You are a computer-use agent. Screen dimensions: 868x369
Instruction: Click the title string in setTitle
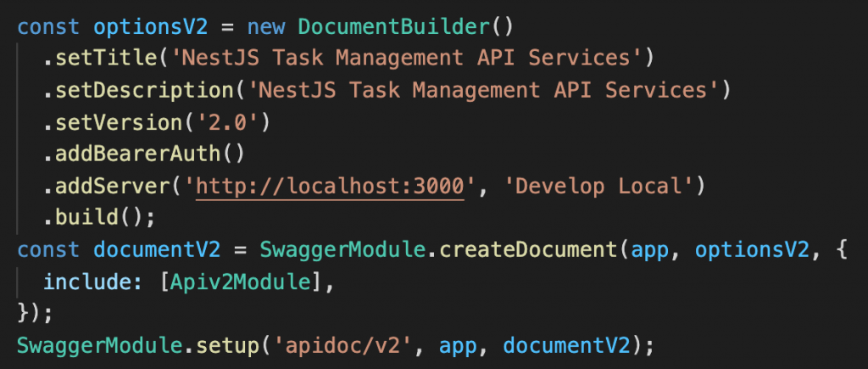pyautogui.click(x=407, y=59)
